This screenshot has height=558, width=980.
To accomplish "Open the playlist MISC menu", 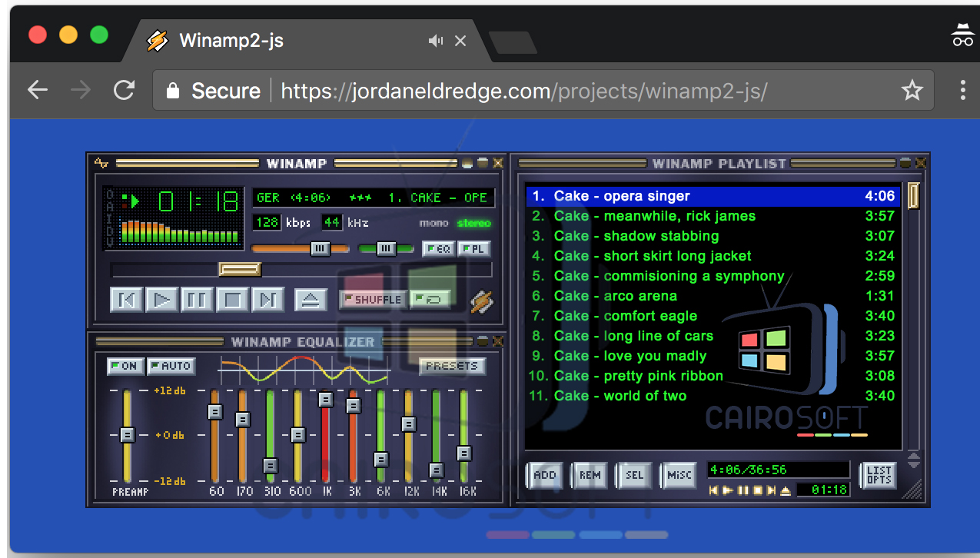I will coord(679,475).
